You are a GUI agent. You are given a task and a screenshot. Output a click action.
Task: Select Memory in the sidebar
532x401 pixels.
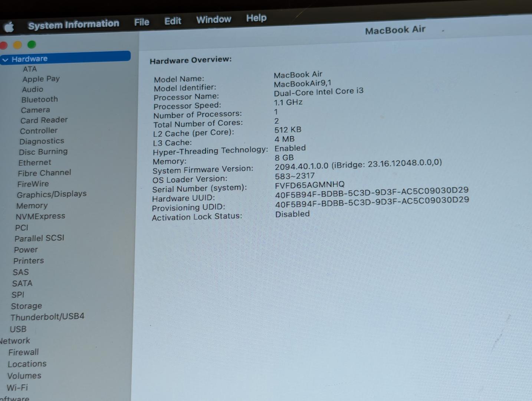click(x=32, y=206)
